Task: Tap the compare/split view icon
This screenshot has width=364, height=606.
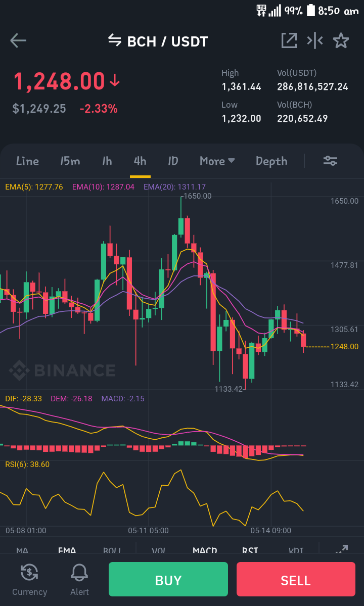Action: 314,40
